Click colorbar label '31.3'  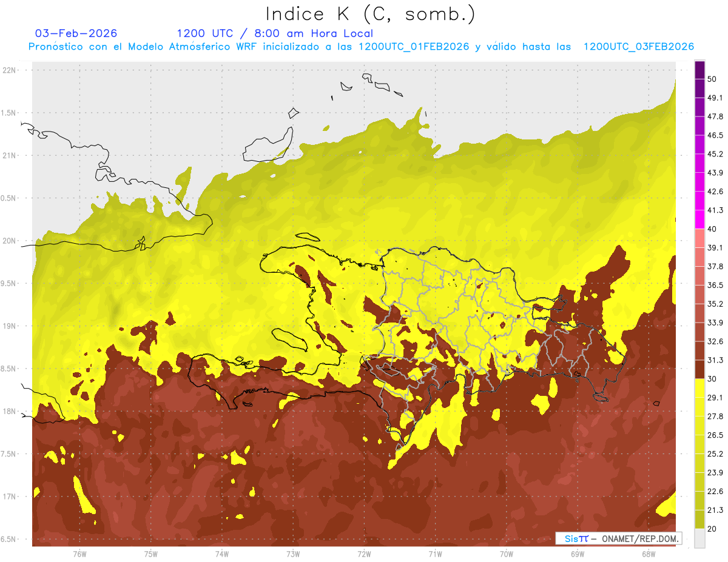point(715,360)
